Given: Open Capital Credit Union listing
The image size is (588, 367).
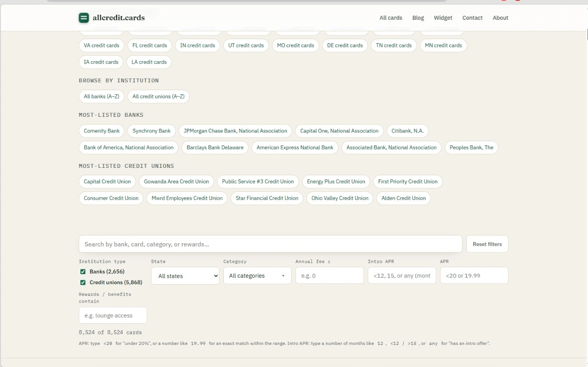Looking at the screenshot, I should point(107,182).
